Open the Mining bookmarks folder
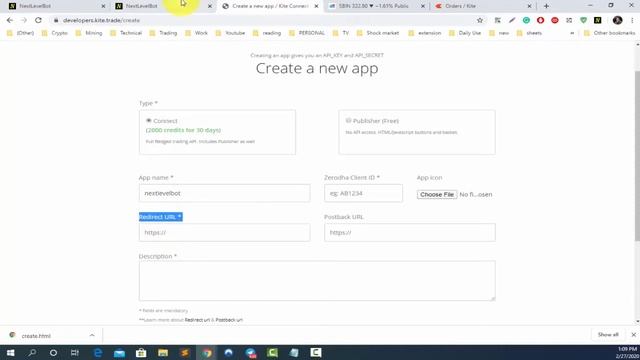The width and height of the screenshot is (640, 360). (89, 33)
